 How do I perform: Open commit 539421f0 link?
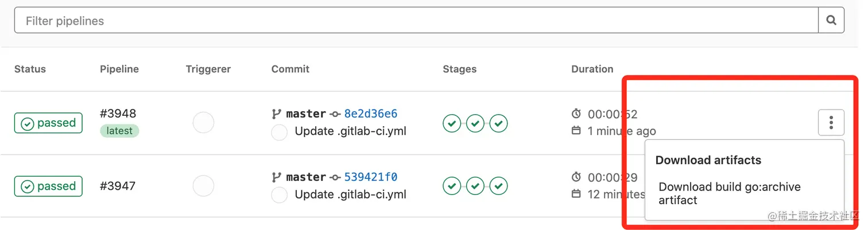click(371, 177)
